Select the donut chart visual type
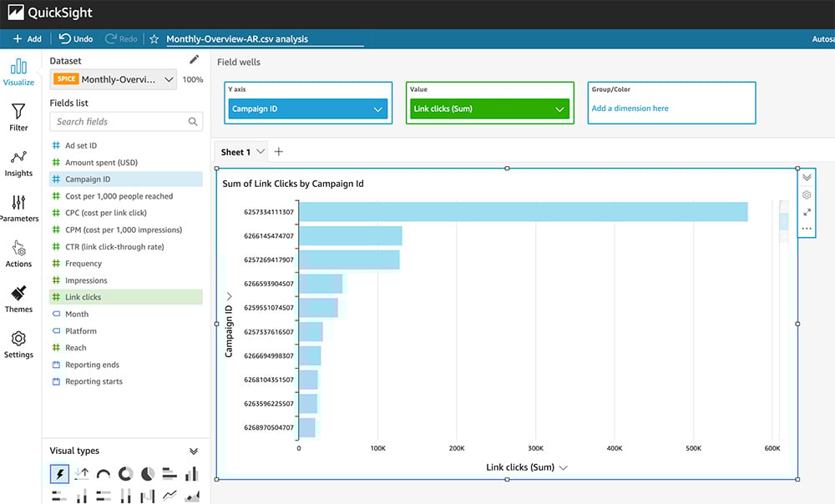 (125, 474)
